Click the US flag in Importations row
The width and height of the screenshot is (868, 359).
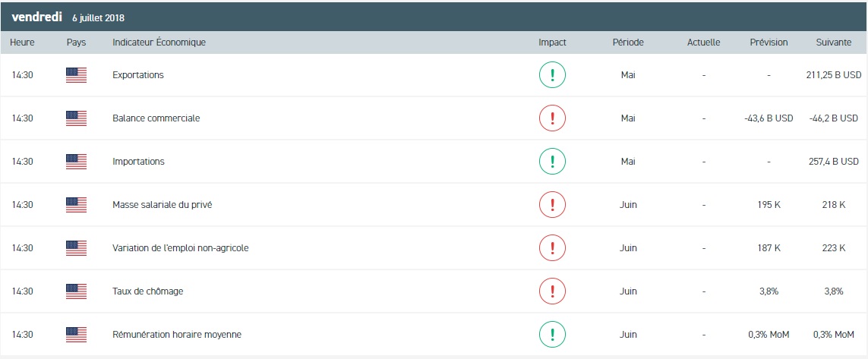(77, 162)
